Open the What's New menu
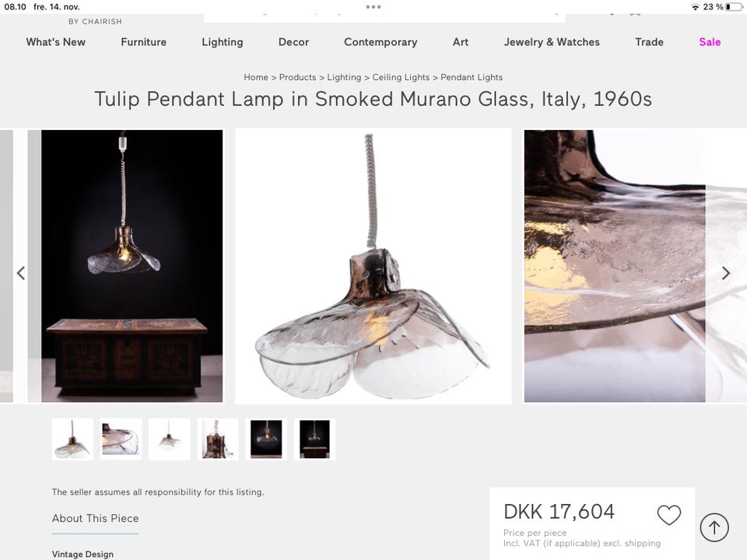 click(56, 42)
